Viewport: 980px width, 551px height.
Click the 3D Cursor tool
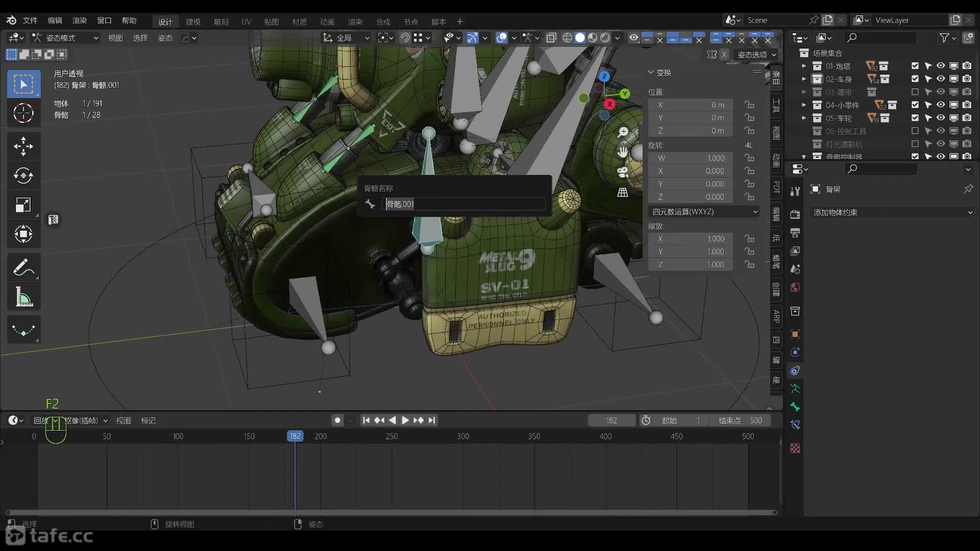pyautogui.click(x=23, y=113)
